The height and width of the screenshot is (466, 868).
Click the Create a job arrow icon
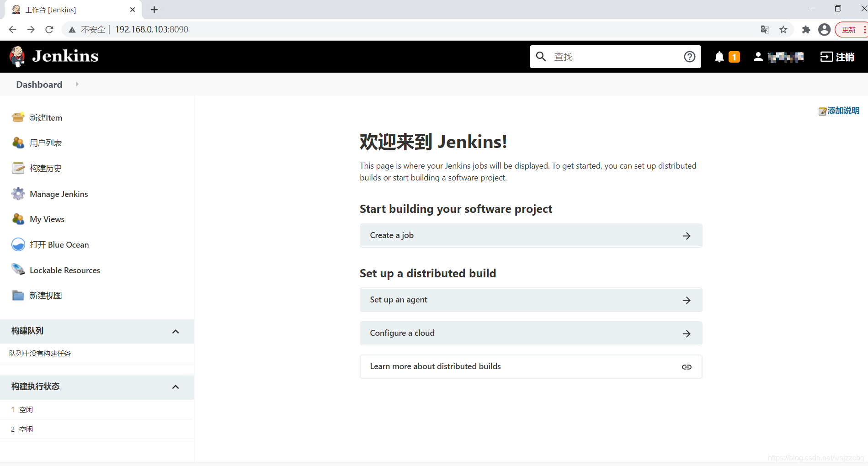[x=687, y=236]
